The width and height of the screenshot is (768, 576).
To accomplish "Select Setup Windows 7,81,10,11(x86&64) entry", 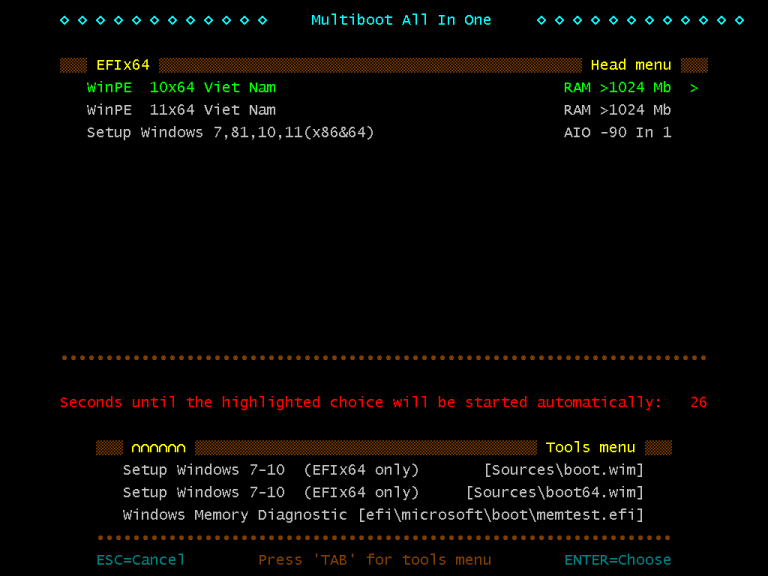I will (x=230, y=132).
